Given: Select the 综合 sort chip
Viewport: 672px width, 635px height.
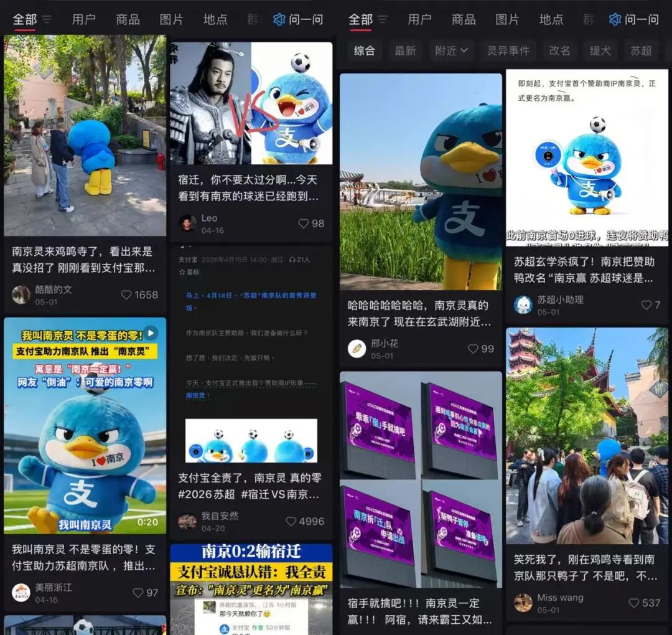Looking at the screenshot, I should pyautogui.click(x=364, y=50).
